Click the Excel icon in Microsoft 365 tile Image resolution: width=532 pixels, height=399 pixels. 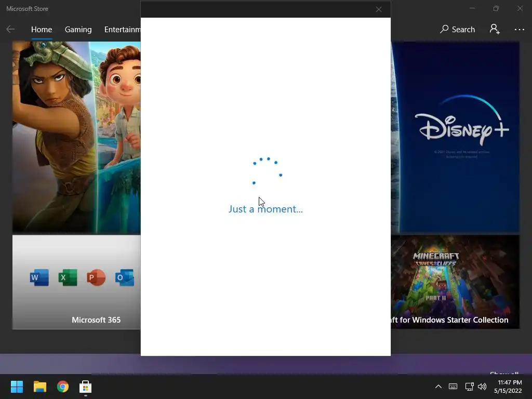(x=68, y=277)
